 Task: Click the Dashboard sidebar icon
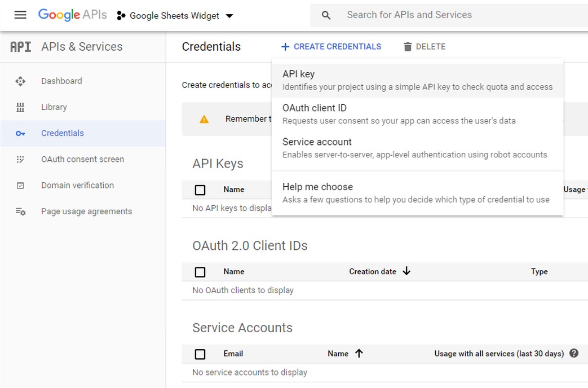[20, 81]
